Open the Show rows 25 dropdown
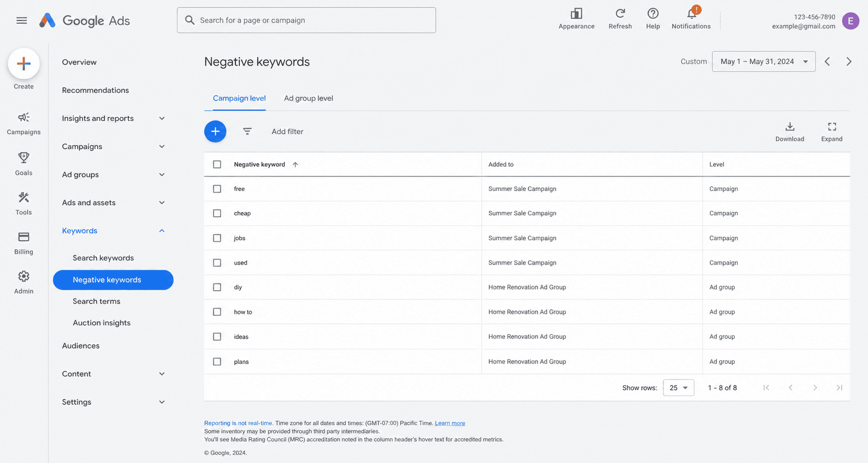The image size is (868, 463). 679,388
